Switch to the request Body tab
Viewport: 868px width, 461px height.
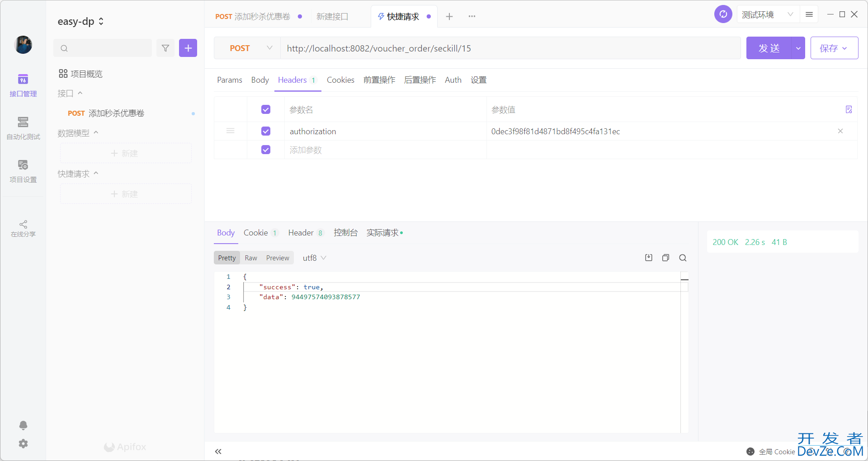click(x=260, y=80)
